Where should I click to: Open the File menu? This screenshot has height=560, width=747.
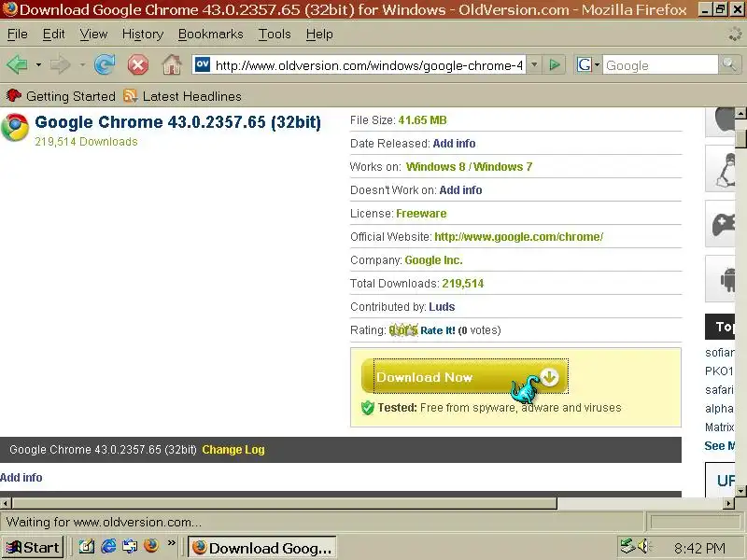pyautogui.click(x=18, y=35)
